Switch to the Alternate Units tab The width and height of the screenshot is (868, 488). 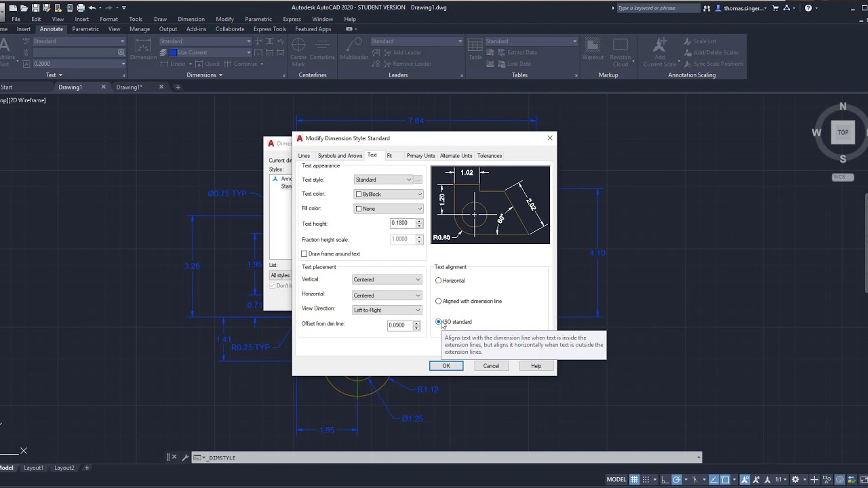point(456,156)
